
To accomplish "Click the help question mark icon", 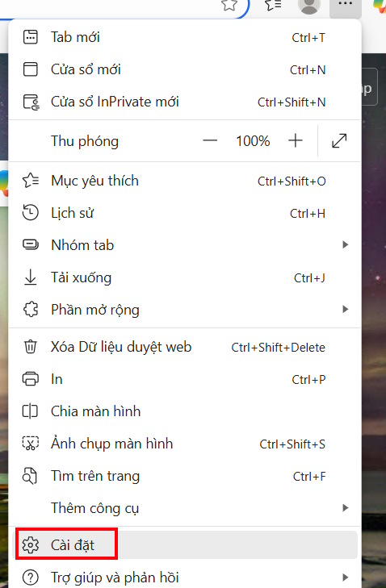I will coord(31,578).
